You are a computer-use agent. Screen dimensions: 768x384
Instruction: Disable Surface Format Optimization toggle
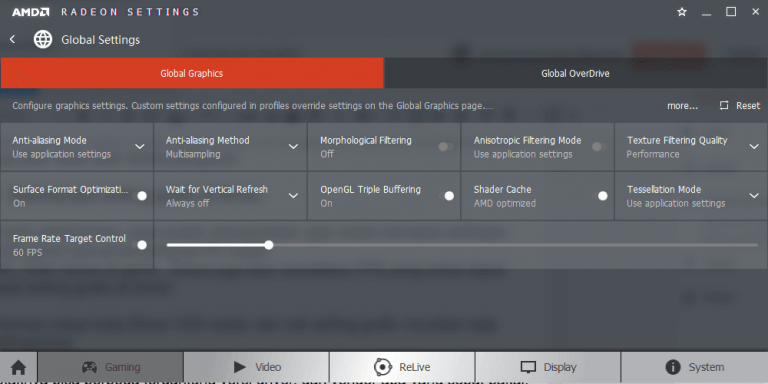[x=139, y=196]
